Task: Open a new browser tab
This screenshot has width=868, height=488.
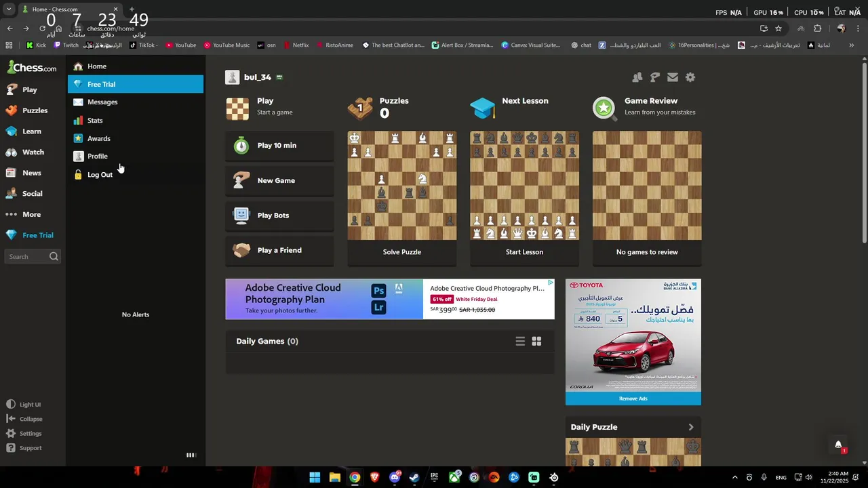Action: click(132, 9)
